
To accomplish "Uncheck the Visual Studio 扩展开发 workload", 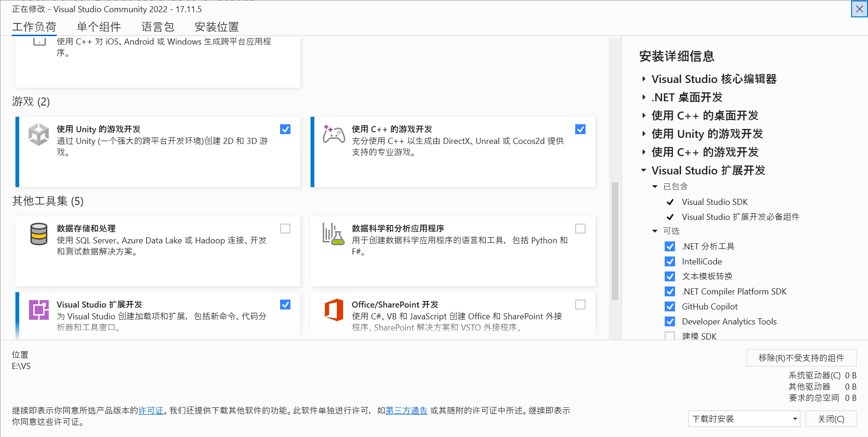I will [x=285, y=305].
